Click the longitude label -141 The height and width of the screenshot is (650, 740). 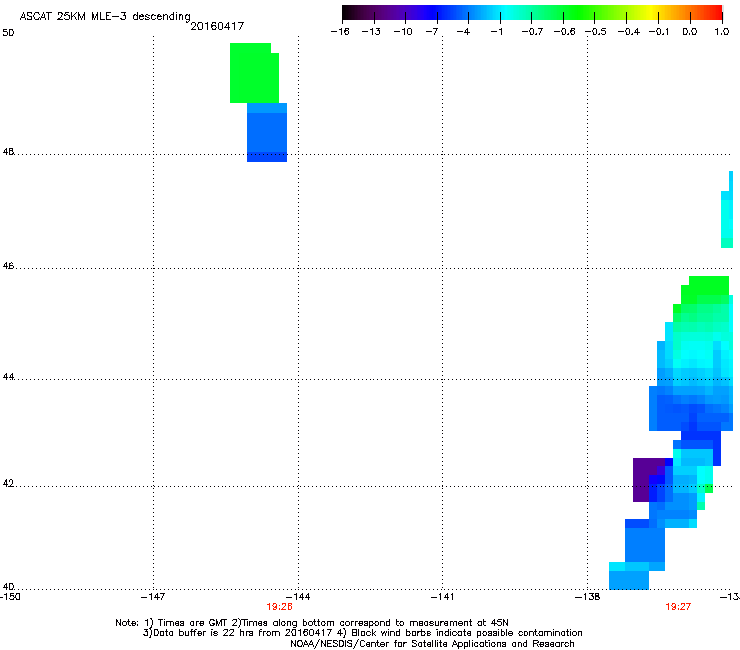442,597
